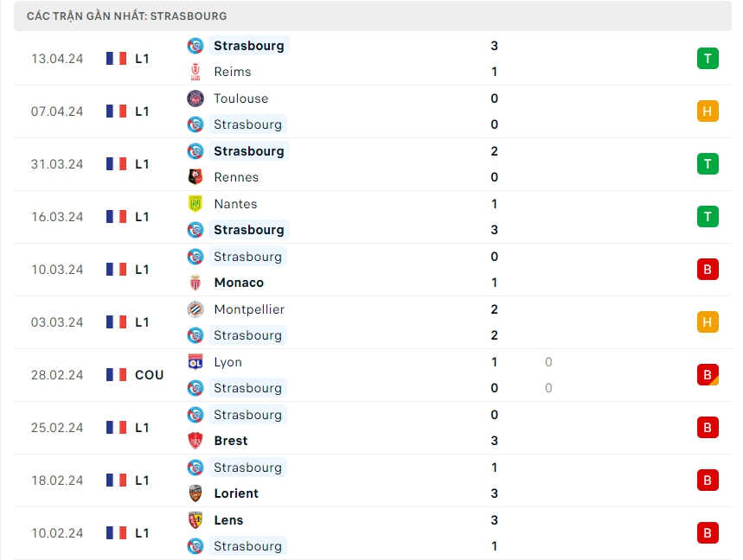
Task: Click the Brest club crest icon
Action: pos(195,441)
